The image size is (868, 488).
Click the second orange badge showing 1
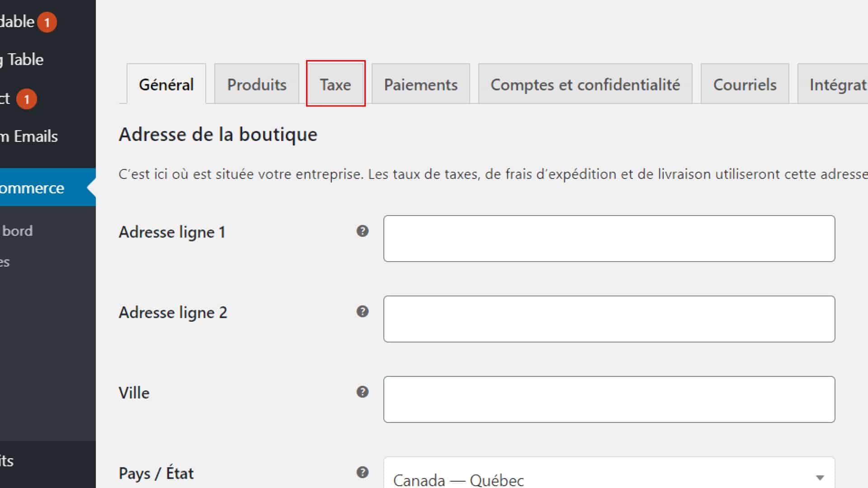coord(27,99)
